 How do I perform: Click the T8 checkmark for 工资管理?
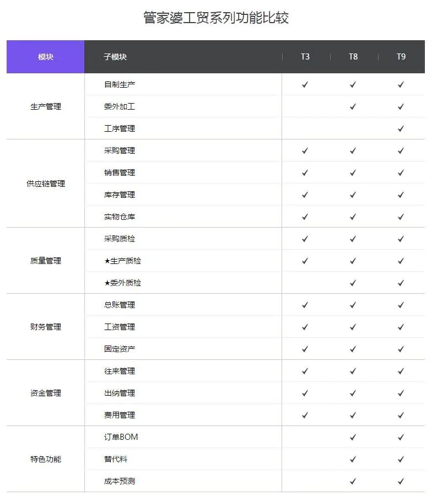353,327
